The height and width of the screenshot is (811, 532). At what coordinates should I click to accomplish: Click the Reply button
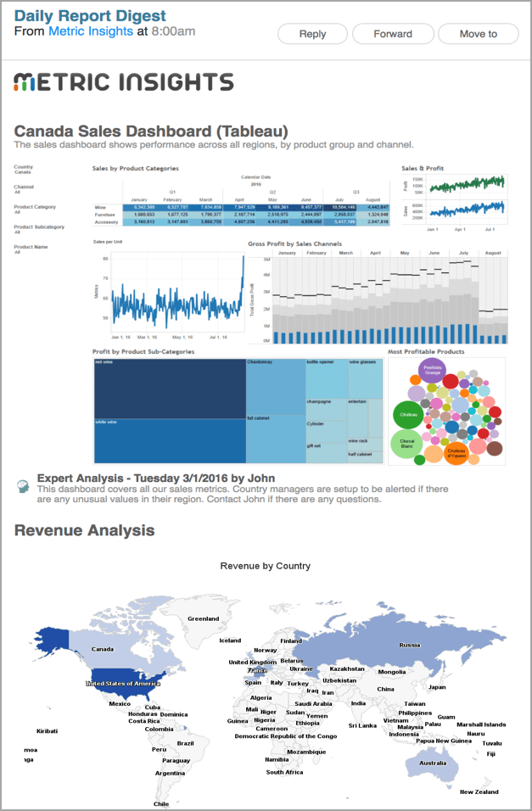click(x=312, y=34)
